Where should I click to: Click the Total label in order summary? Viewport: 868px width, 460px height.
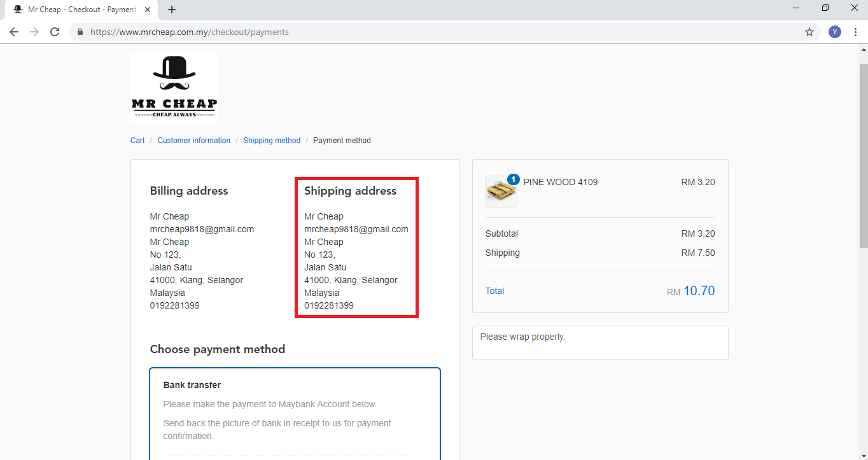[494, 291]
